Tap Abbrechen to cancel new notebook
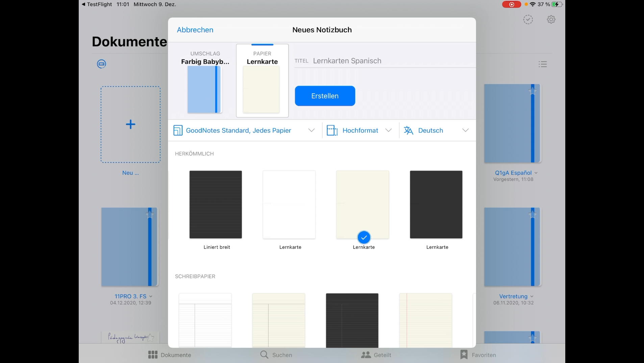644x363 pixels. [195, 30]
